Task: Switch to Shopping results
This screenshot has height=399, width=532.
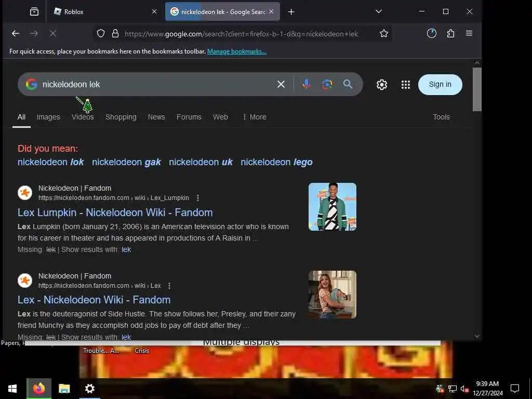Action: click(121, 117)
